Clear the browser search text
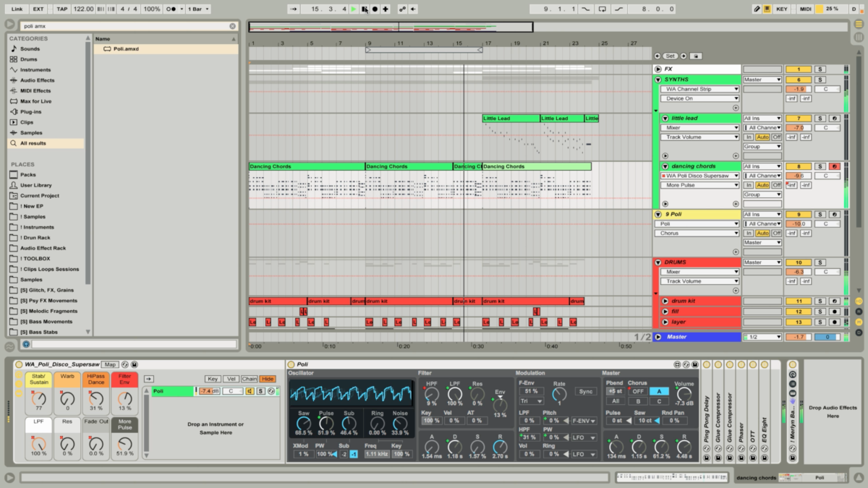 click(x=232, y=25)
